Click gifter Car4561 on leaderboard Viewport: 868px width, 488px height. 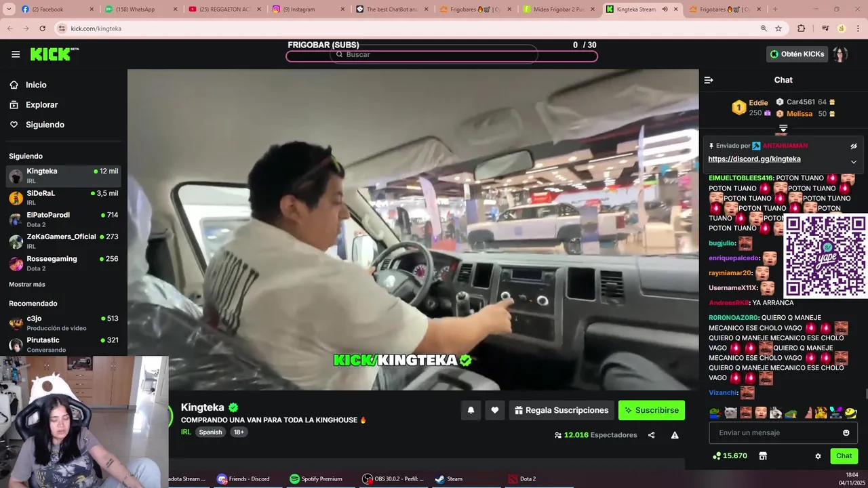[x=800, y=102]
